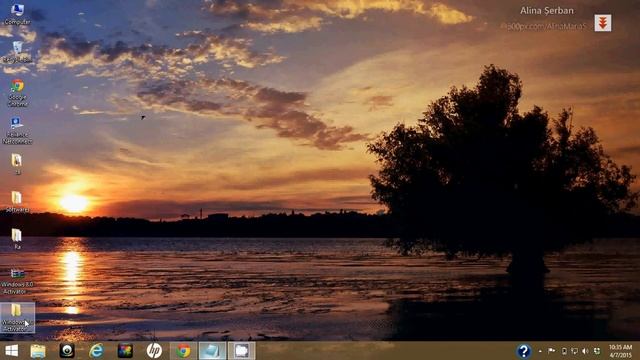Select the Recycle Bin desktop icon
This screenshot has height=360, width=640.
click(17, 52)
